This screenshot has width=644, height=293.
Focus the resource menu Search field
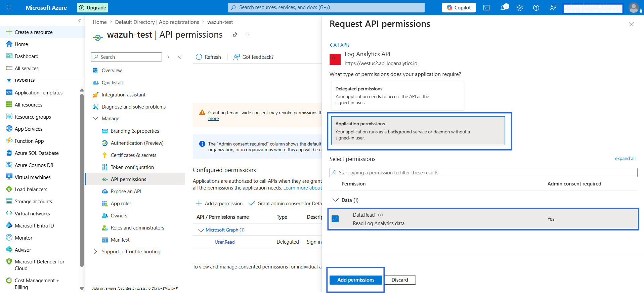126,57
